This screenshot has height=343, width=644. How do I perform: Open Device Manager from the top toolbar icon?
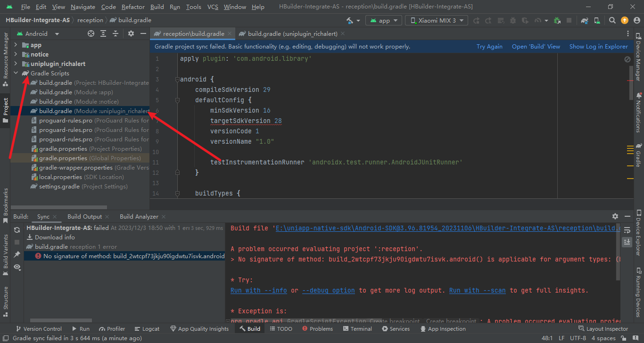(598, 20)
